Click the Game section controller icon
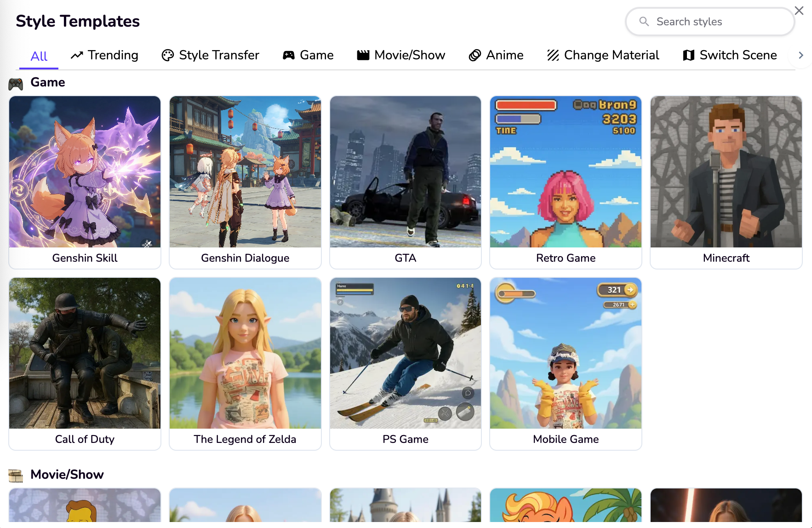Viewport: 812px width, 528px height. (x=16, y=84)
